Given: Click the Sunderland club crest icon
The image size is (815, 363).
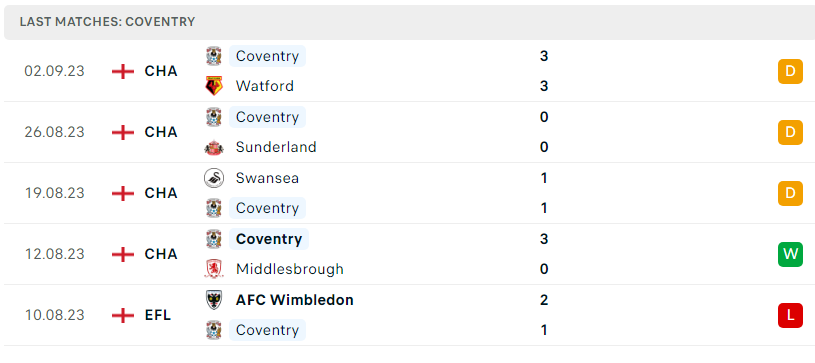Looking at the screenshot, I should pos(214,147).
